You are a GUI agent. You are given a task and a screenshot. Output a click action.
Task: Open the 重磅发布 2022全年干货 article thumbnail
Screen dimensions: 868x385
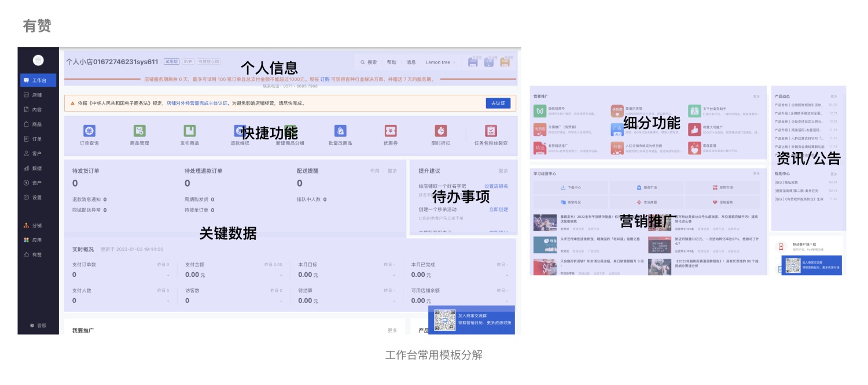point(545,223)
